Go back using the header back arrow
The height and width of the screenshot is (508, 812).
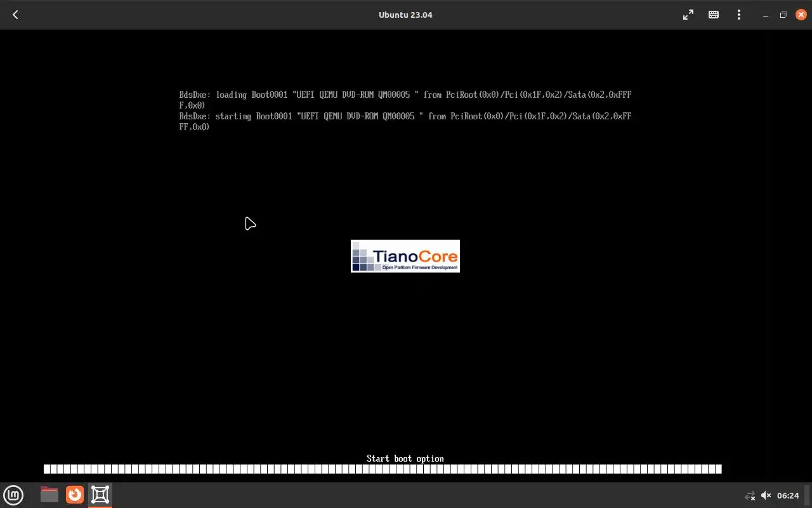pyautogui.click(x=15, y=15)
